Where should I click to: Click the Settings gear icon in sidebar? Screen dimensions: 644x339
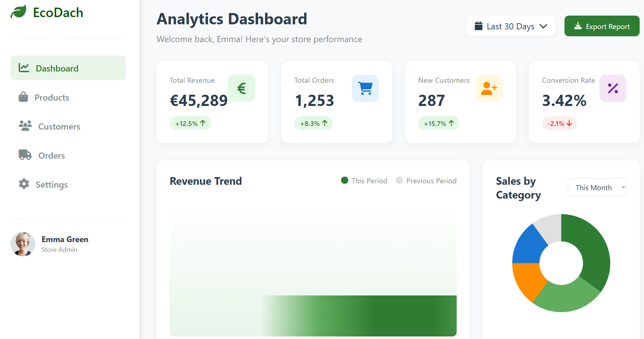[x=24, y=184]
